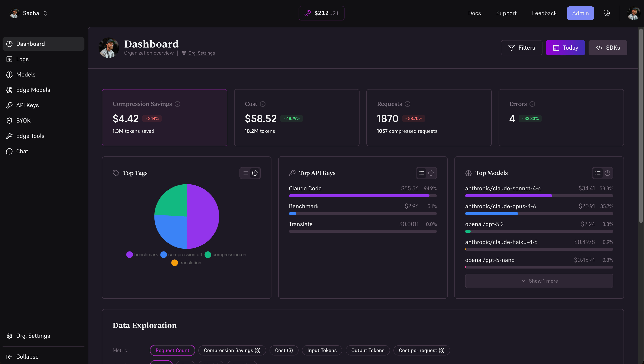This screenshot has width=644, height=364.
Task: Open Logs in the sidebar
Action: (x=43, y=59)
